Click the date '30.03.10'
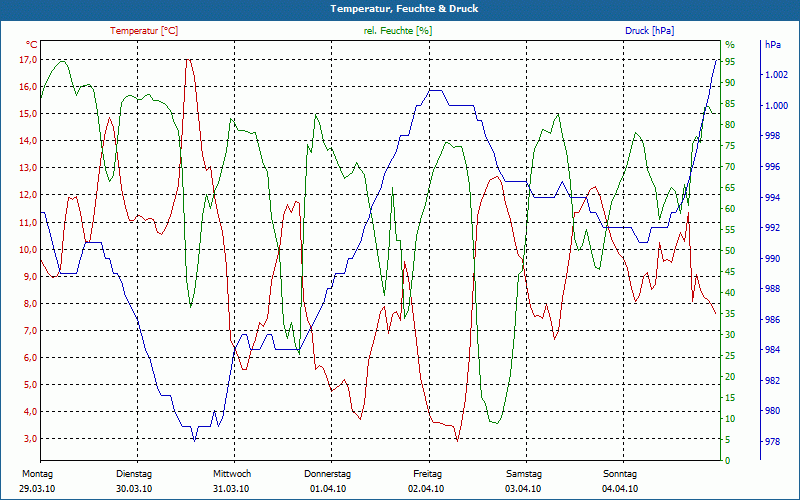This screenshot has width=800, height=500. pos(134,489)
